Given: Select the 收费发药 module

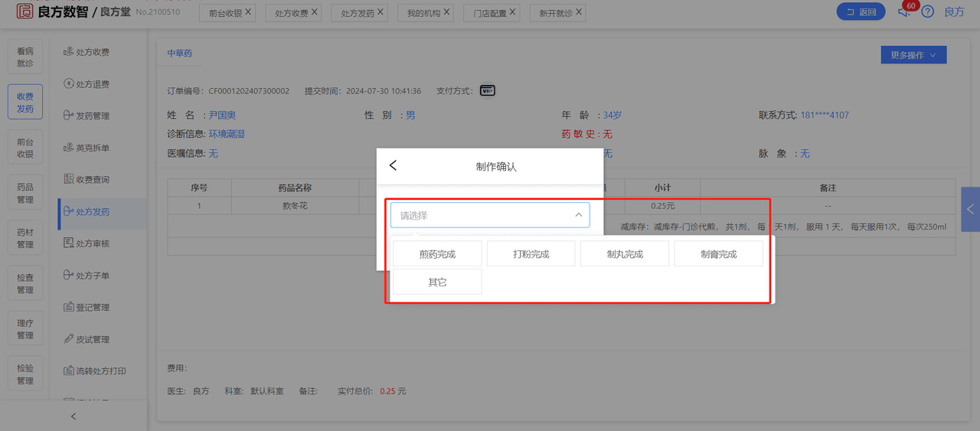Looking at the screenshot, I should point(25,103).
